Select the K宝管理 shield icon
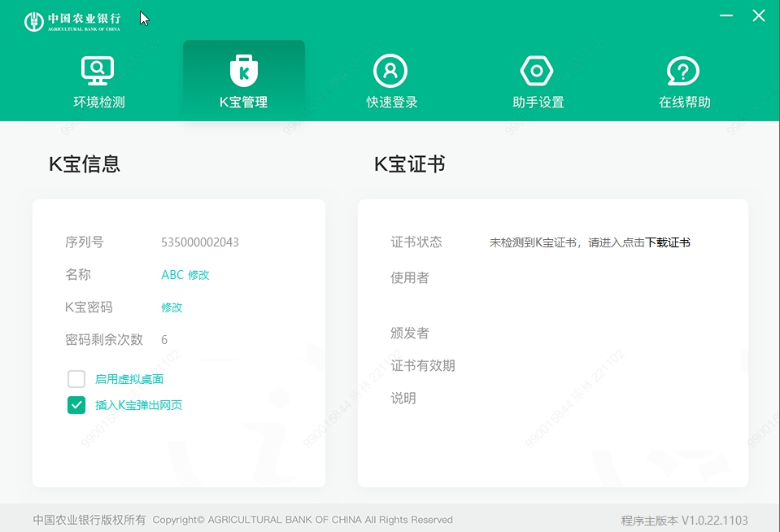The width and height of the screenshot is (780, 532). pyautogui.click(x=244, y=71)
